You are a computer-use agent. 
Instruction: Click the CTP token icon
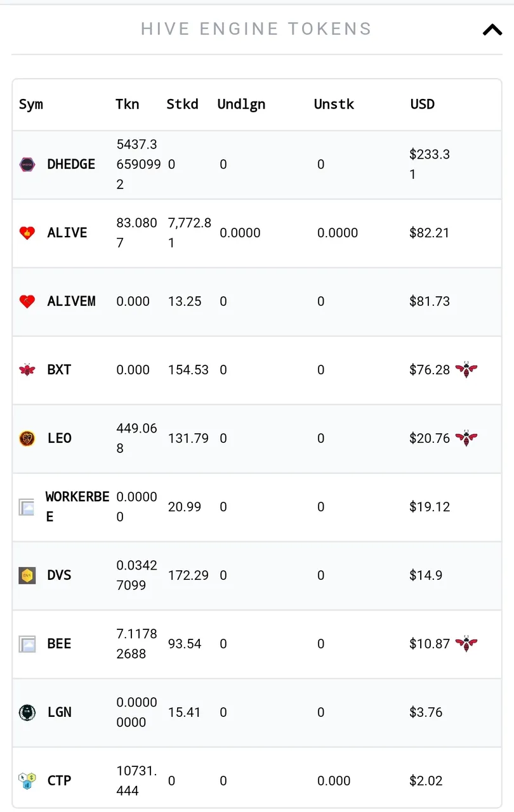click(27, 781)
